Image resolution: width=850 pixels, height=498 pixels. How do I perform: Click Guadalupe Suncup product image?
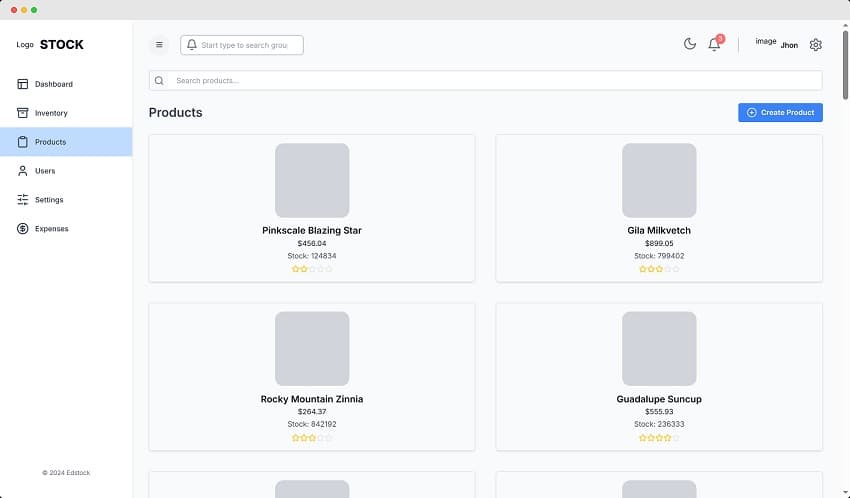pos(659,348)
